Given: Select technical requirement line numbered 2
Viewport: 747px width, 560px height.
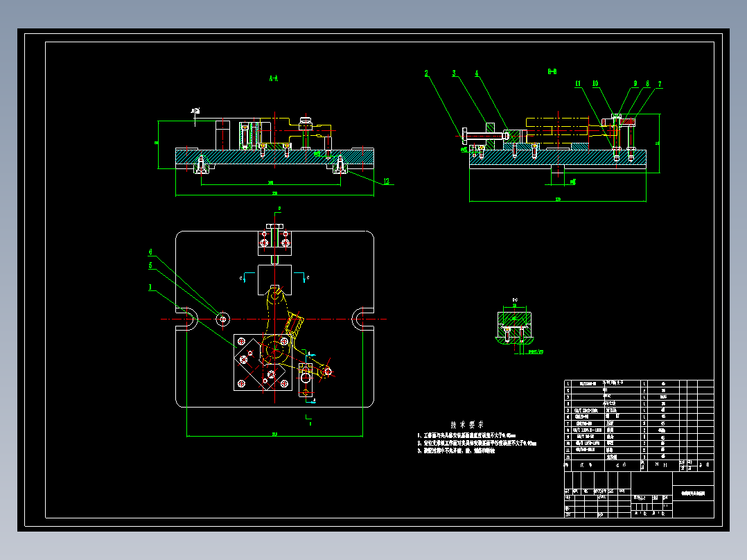Looking at the screenshot, I should pyautogui.click(x=477, y=444).
